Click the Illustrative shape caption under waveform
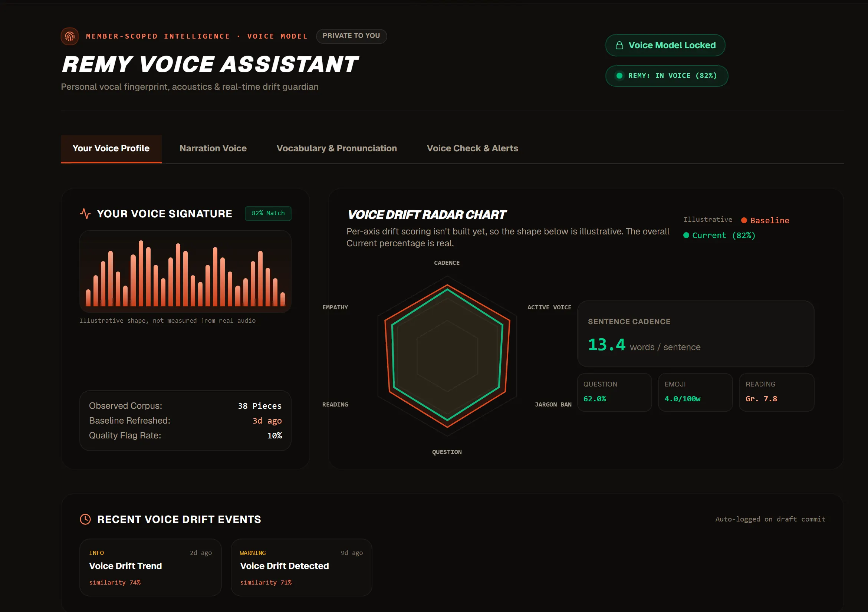The image size is (868, 612). coord(167,320)
